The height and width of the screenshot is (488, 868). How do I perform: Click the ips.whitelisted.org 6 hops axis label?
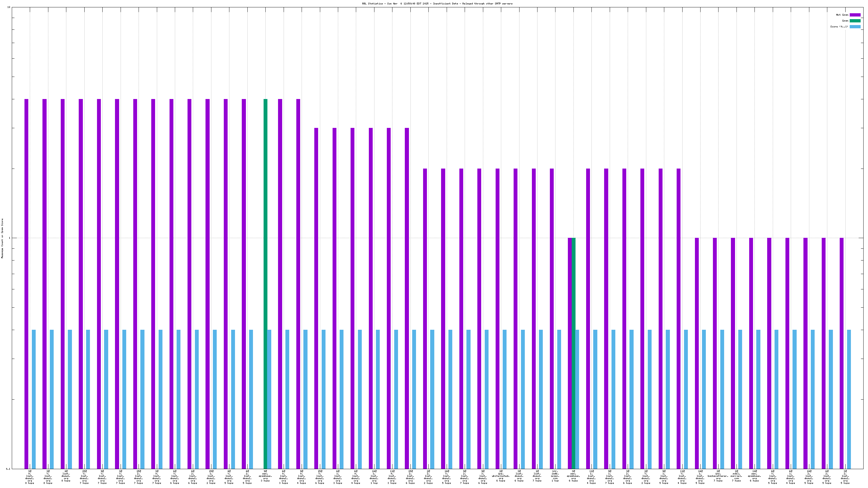(x=501, y=476)
